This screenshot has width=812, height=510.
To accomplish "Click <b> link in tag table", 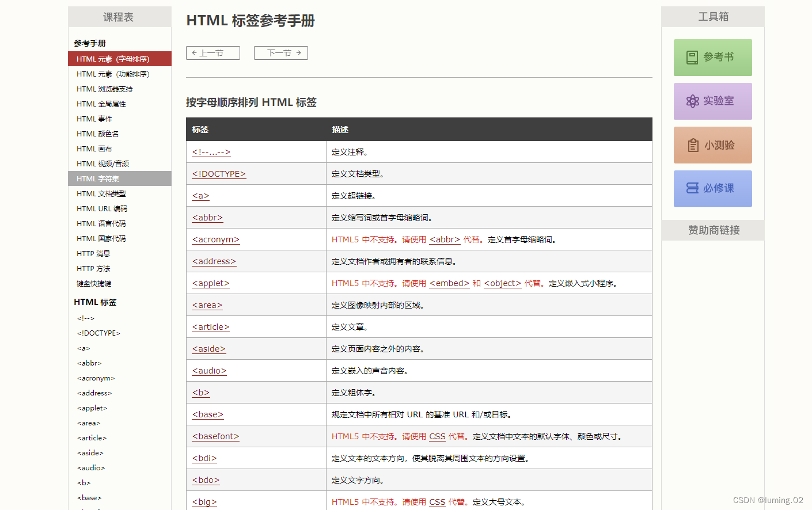I will 201,393.
